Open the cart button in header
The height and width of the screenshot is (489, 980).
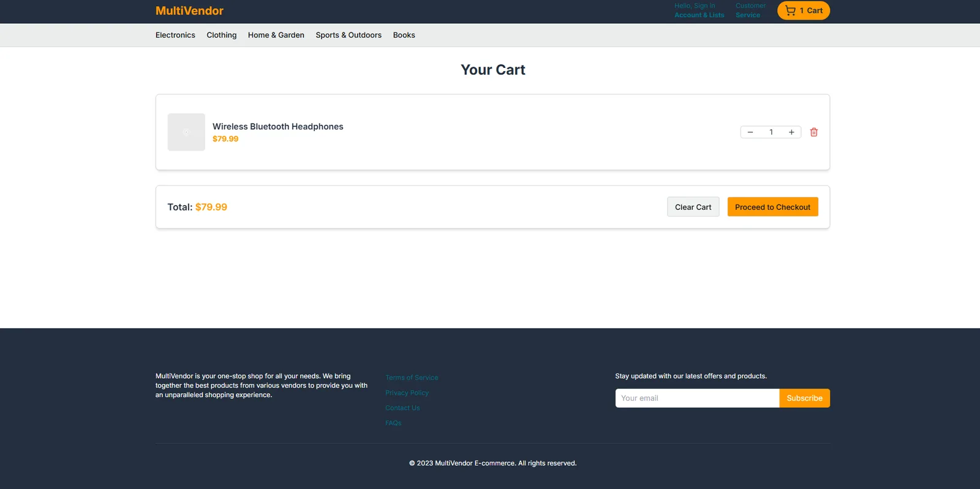click(804, 10)
